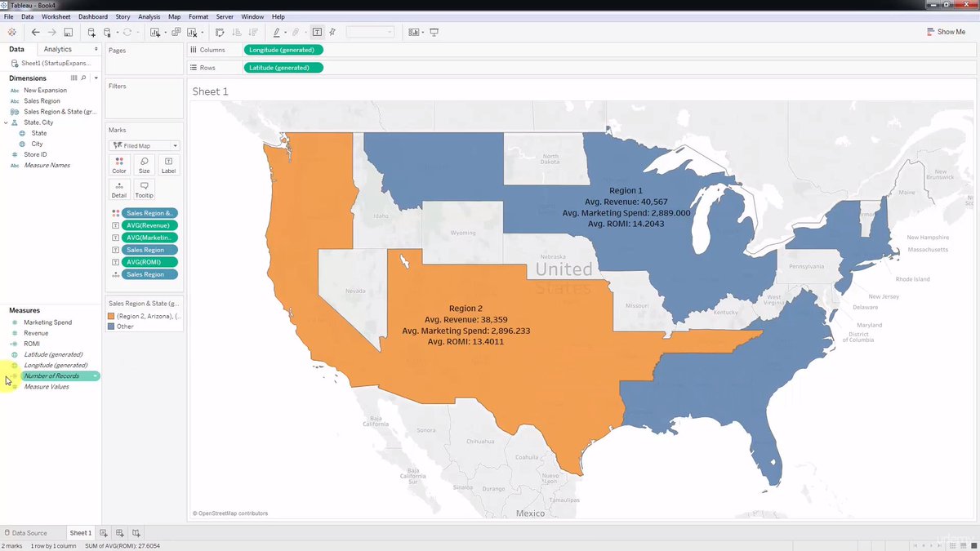Click the search magnifier in Dimensions header
The image size is (980, 551).
pos(83,78)
